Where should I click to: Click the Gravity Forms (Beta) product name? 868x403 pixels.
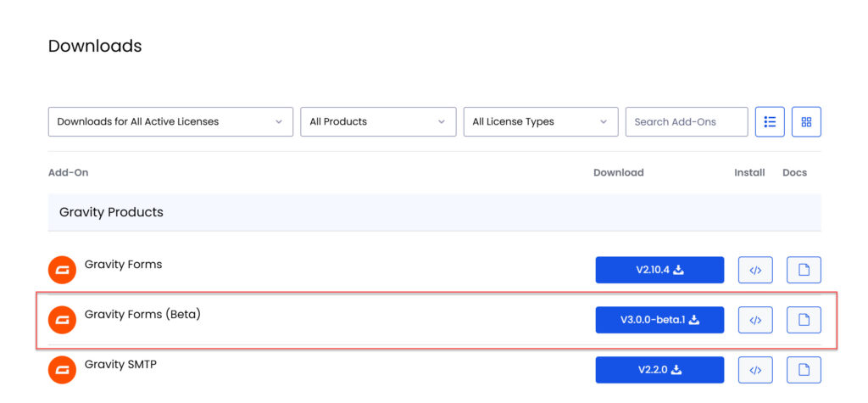pyautogui.click(x=142, y=314)
